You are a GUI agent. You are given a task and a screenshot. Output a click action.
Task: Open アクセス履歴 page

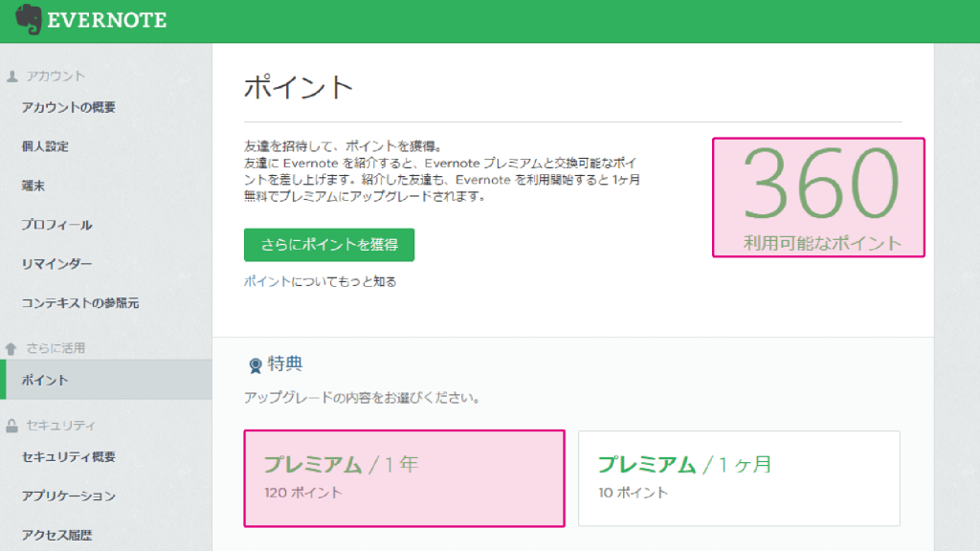coord(56,536)
